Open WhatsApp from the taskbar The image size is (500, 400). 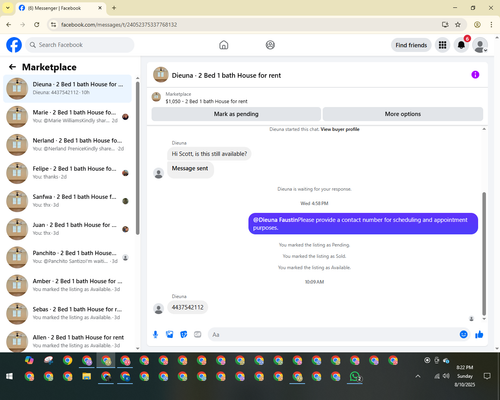(x=355, y=377)
